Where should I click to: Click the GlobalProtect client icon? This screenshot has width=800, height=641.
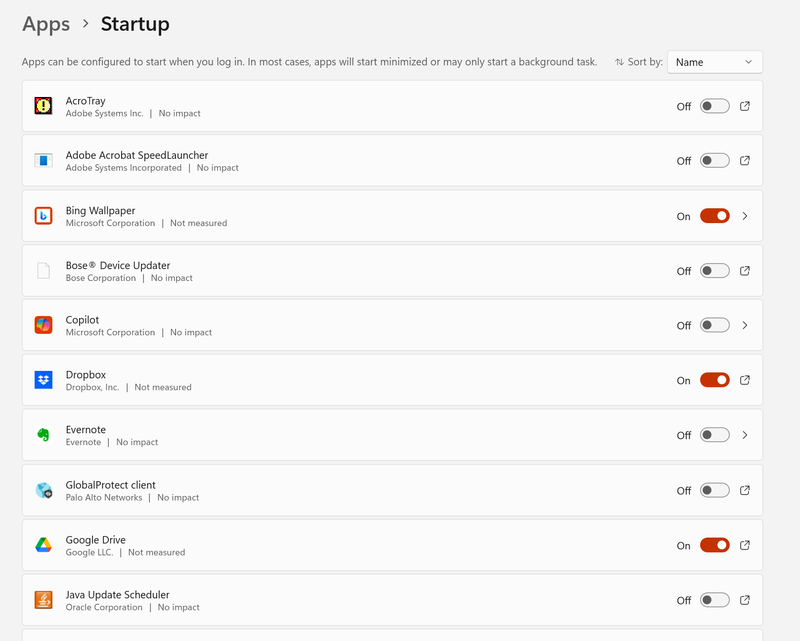(43, 490)
